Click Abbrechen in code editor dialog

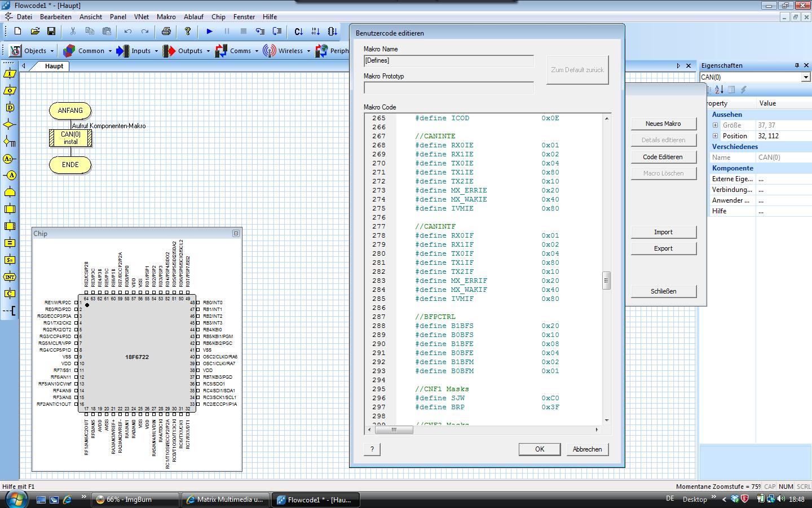[587, 449]
